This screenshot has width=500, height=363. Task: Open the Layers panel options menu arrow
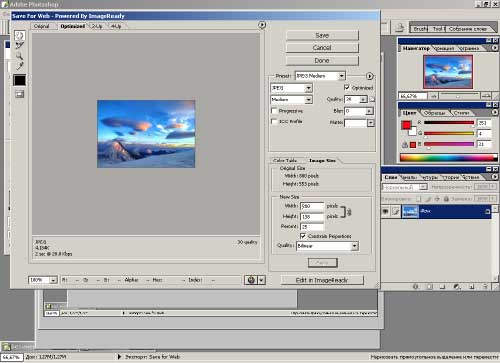click(x=495, y=177)
